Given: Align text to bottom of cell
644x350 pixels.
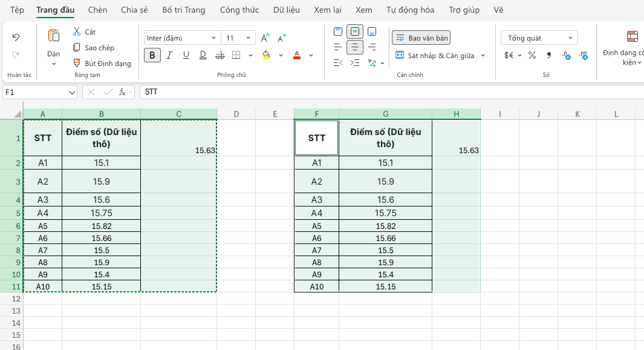Looking at the screenshot, I should tap(372, 31).
